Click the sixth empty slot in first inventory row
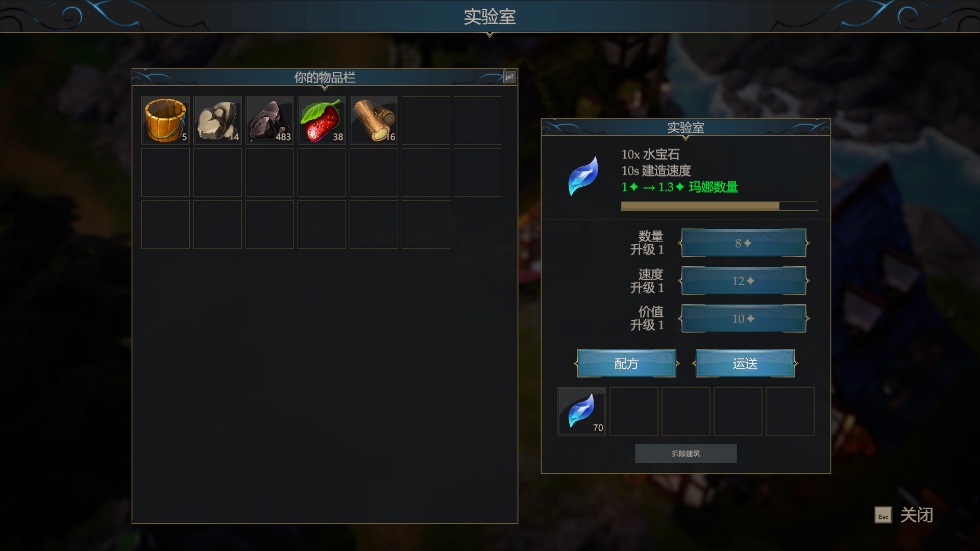The height and width of the screenshot is (551, 980). coord(426,120)
